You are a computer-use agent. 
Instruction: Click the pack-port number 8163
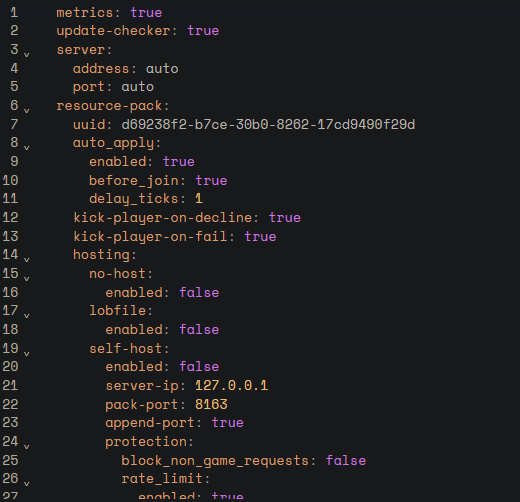click(x=211, y=404)
